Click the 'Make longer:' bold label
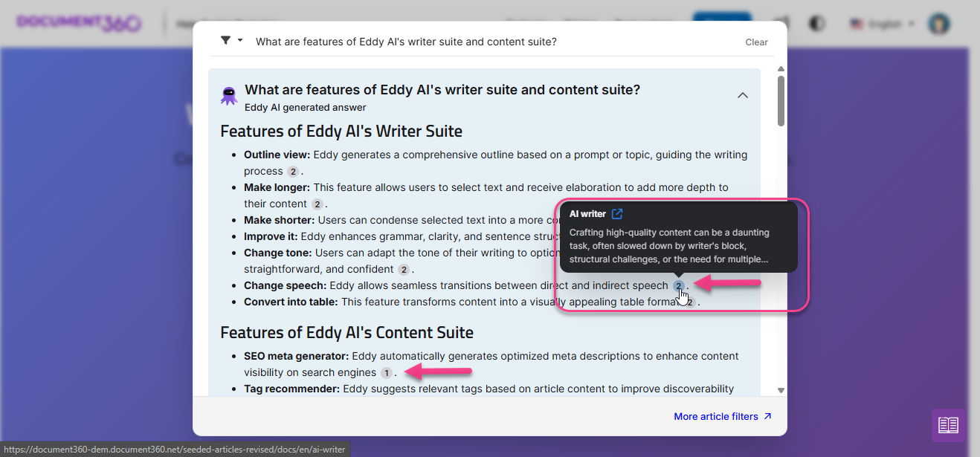980x457 pixels. (277, 188)
